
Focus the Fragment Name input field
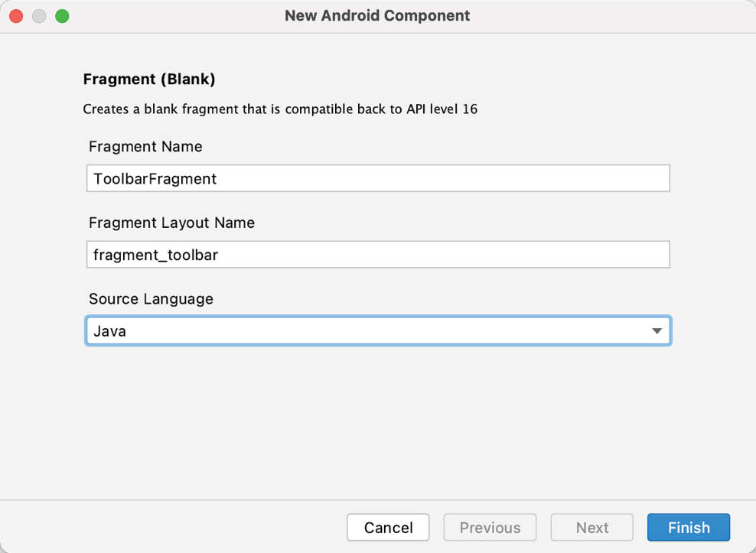click(x=378, y=178)
